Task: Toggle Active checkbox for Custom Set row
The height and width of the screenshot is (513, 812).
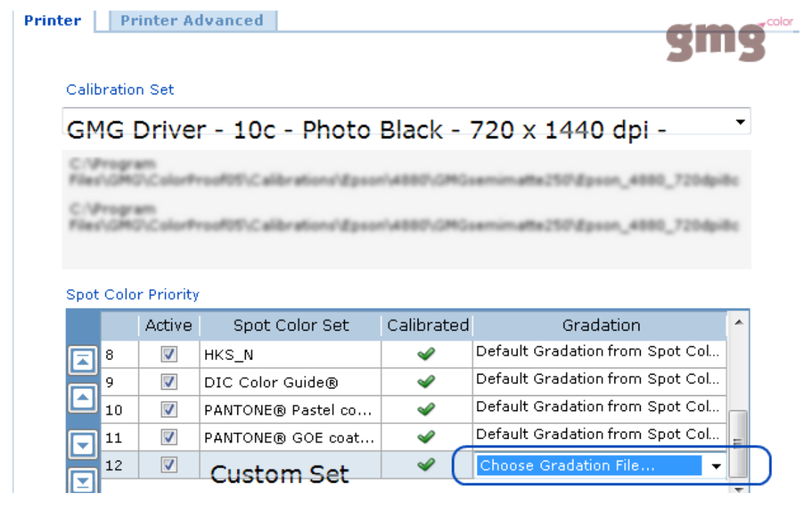Action: [x=169, y=464]
